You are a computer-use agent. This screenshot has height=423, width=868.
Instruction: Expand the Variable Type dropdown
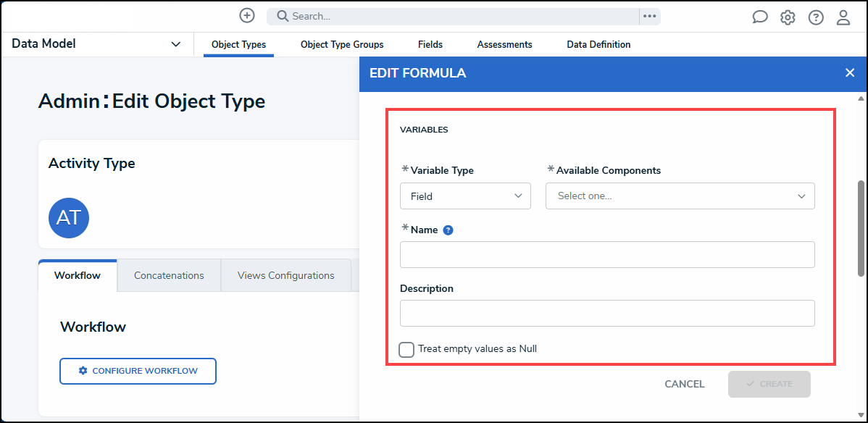pos(465,196)
